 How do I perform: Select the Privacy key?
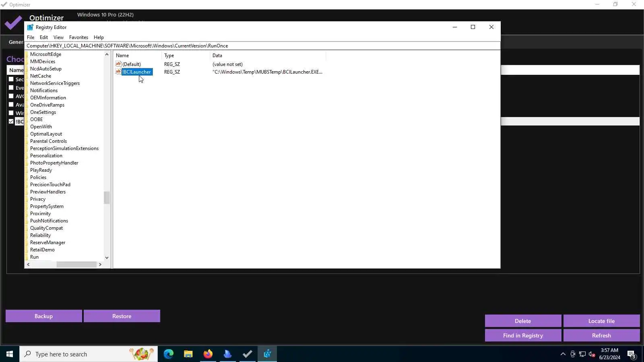(x=38, y=199)
